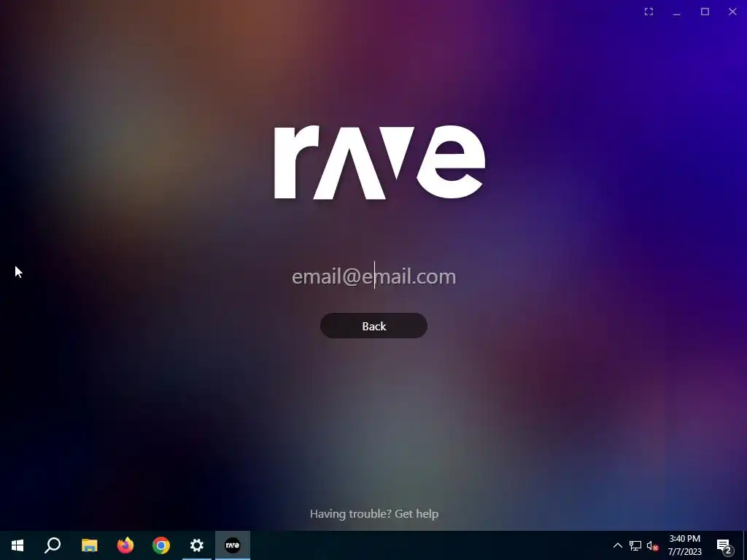
Task: Toggle Rave fullscreen mode icon
Action: tap(649, 12)
